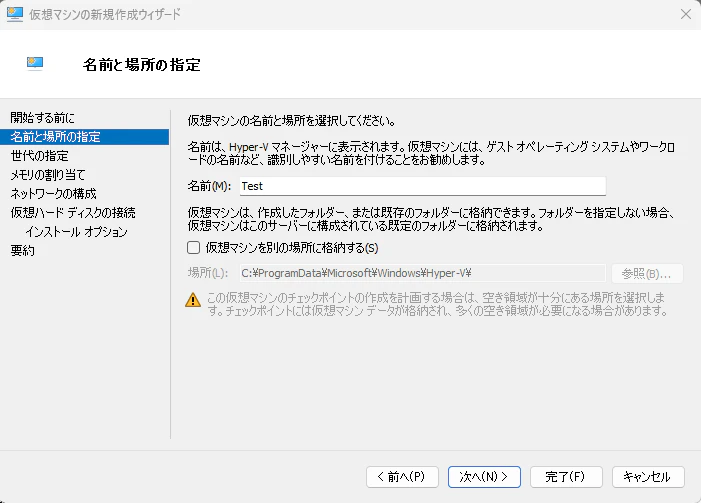The image size is (701, 503).
Task: Click the disabled 参照(B)... browse button
Action: pyautogui.click(x=647, y=274)
